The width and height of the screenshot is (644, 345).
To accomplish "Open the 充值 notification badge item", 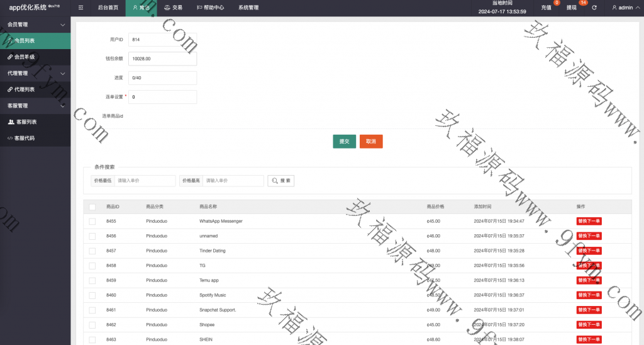I will pos(546,8).
